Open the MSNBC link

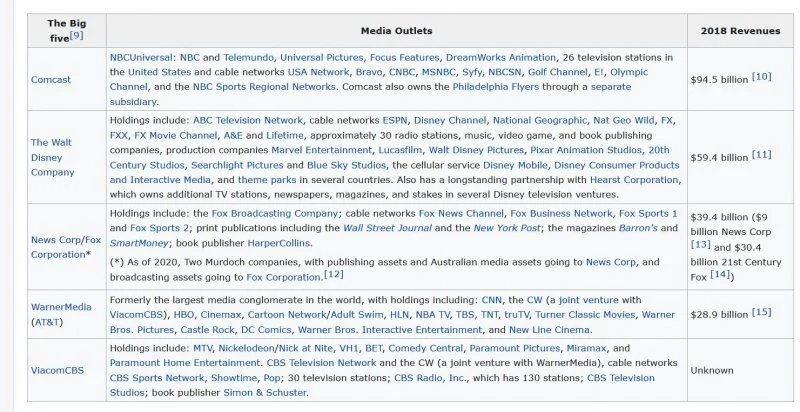[438, 72]
